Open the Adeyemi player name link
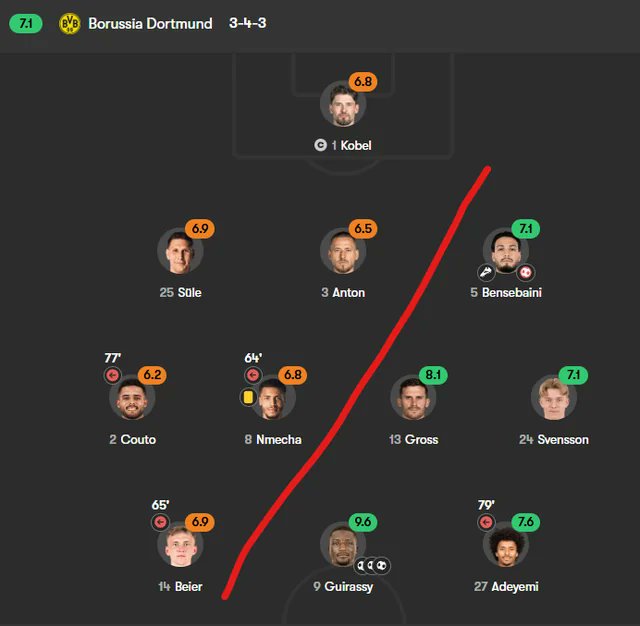 (514, 587)
